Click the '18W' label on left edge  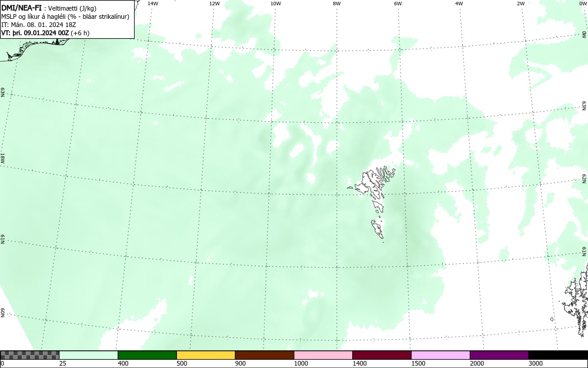2,158
